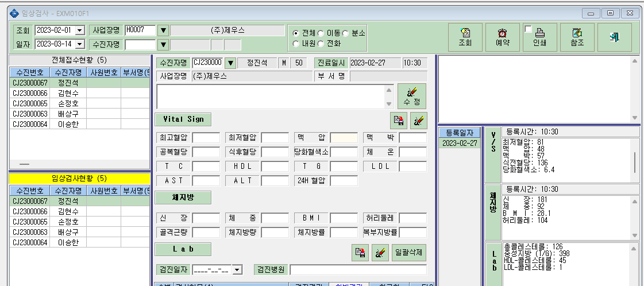Viewport: 644px width, 286px height.
Task: Select the 내원 radio option
Action: (296, 43)
